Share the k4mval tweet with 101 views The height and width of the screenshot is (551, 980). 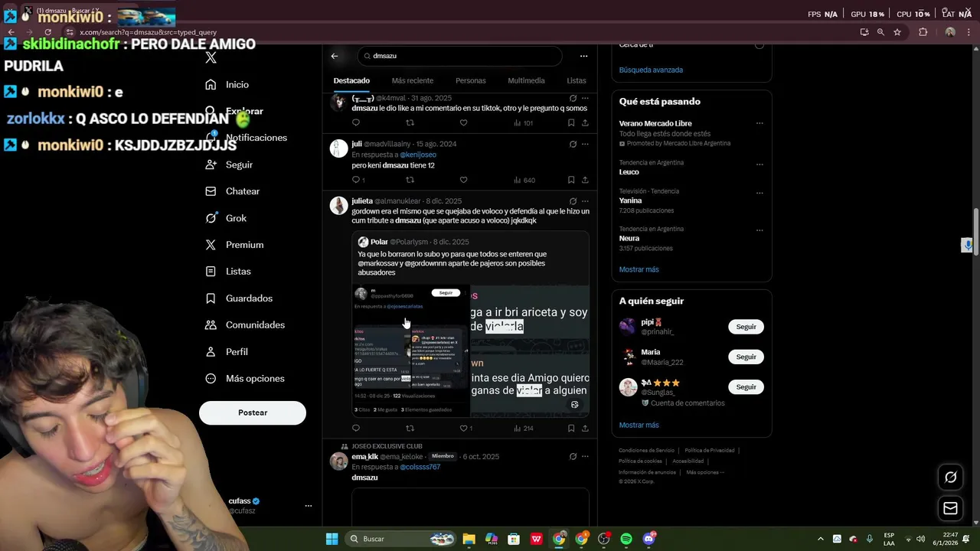click(x=585, y=122)
